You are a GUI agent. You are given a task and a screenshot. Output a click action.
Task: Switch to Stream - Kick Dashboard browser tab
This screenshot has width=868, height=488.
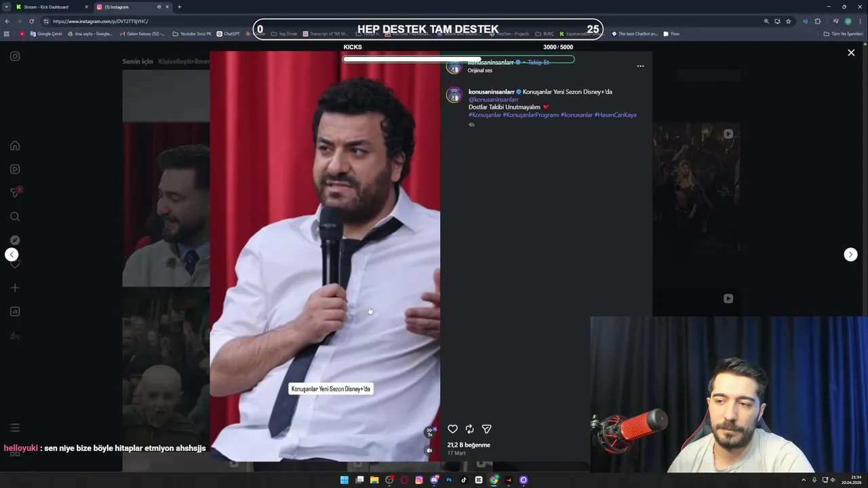tap(52, 7)
